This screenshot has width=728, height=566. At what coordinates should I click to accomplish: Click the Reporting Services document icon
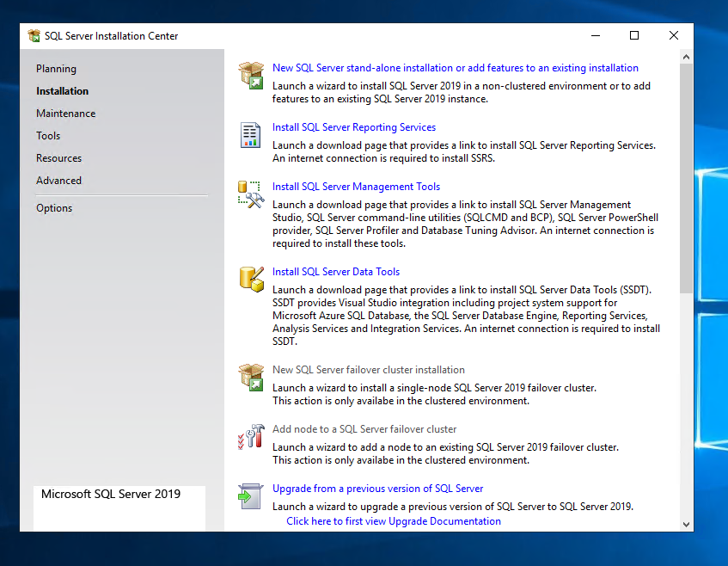coord(250,135)
